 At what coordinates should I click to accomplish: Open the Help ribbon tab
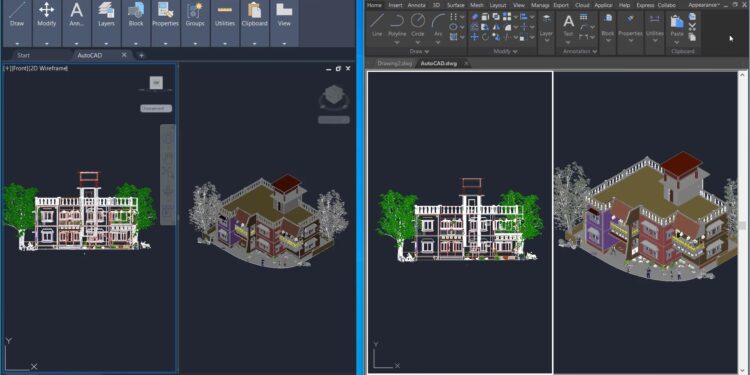pyautogui.click(x=624, y=5)
